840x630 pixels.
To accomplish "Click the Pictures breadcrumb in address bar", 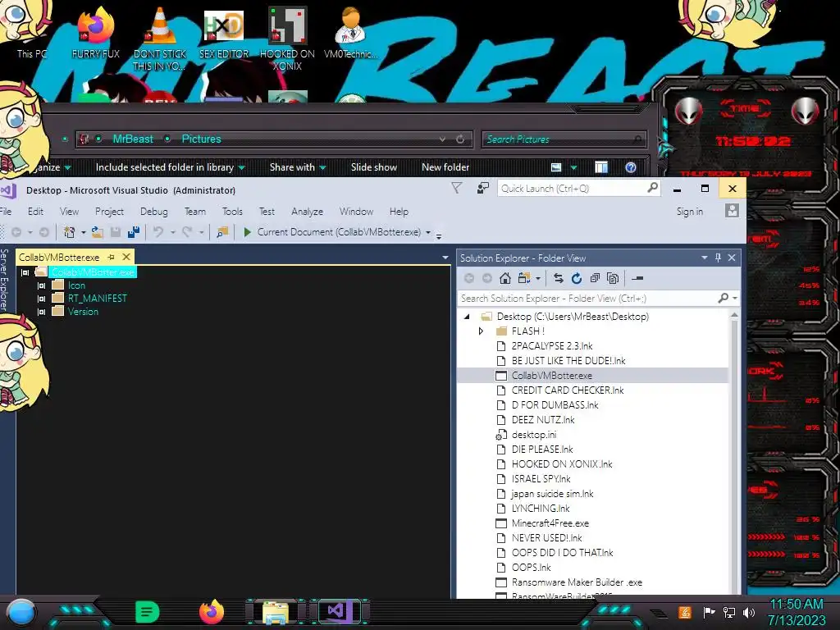I will 201,139.
